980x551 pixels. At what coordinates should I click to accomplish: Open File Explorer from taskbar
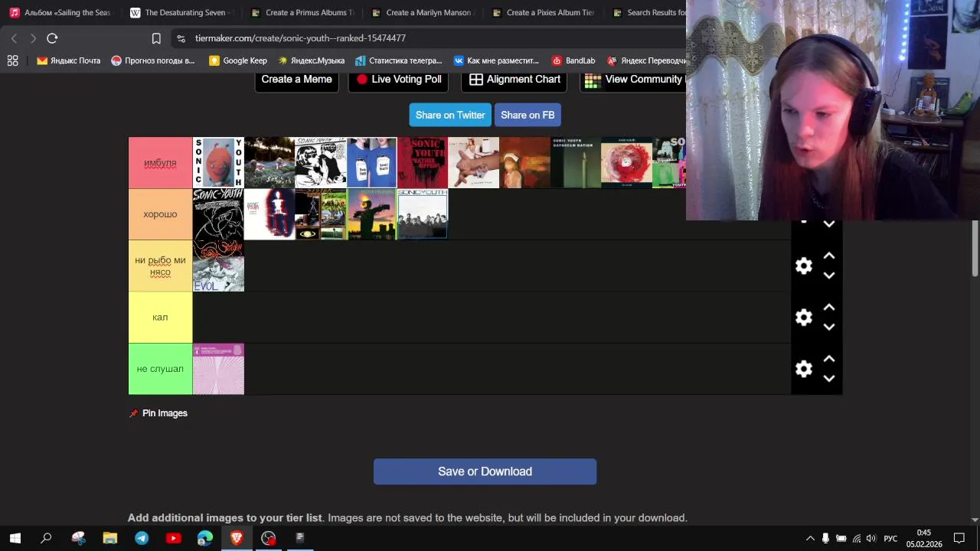109,538
